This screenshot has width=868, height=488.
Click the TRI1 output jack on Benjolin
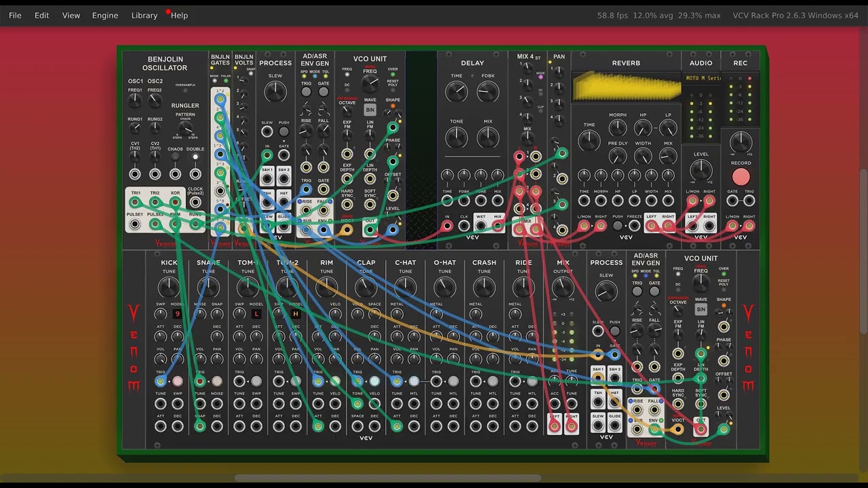135,203
